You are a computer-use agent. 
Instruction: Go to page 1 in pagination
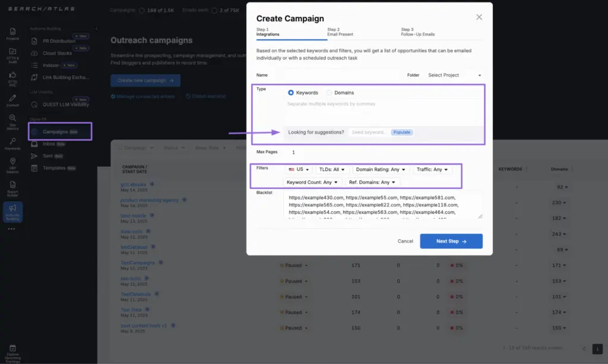597,349
